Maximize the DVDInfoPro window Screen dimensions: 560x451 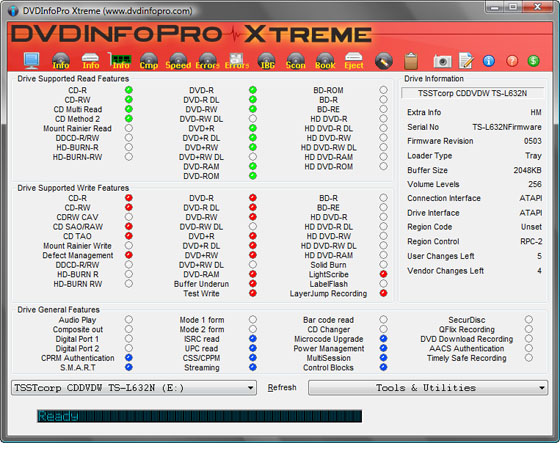(513, 7)
